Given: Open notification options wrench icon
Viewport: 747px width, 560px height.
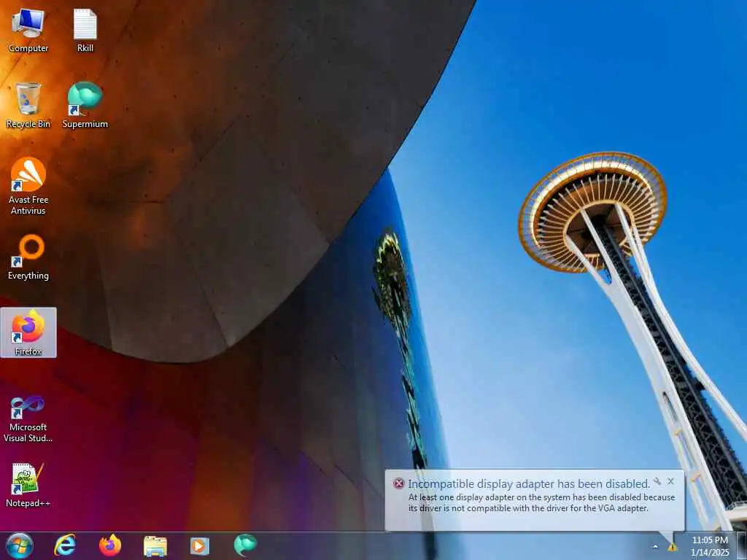Looking at the screenshot, I should [x=657, y=481].
